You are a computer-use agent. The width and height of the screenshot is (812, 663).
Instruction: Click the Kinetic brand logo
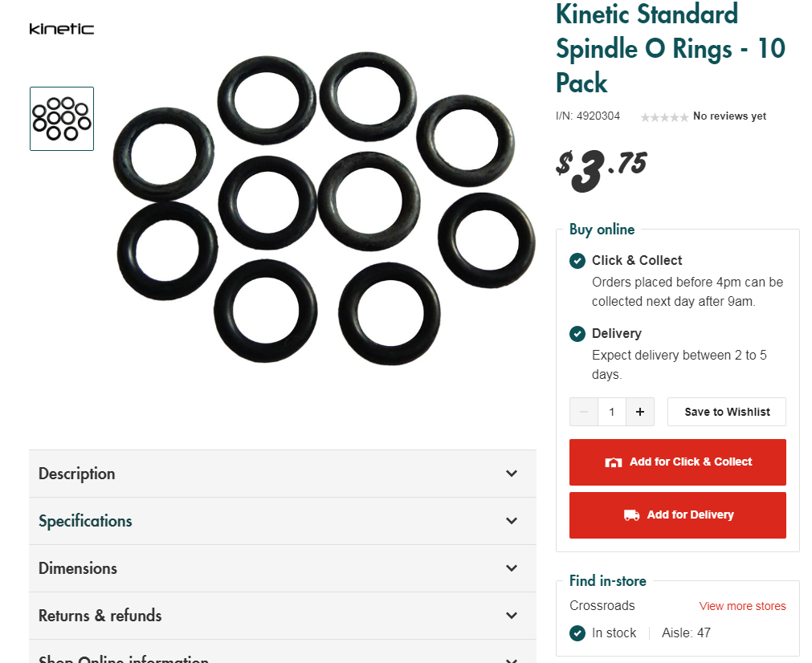pos(61,29)
